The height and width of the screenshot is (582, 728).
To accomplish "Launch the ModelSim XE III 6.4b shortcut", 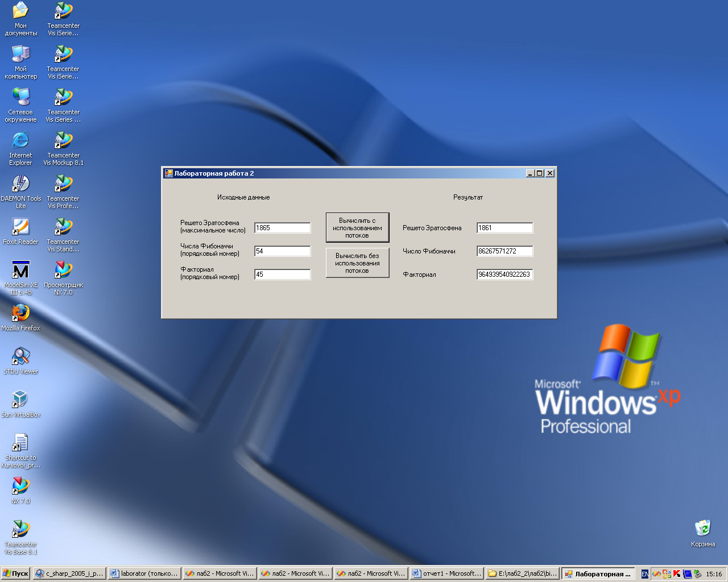I will click(20, 277).
